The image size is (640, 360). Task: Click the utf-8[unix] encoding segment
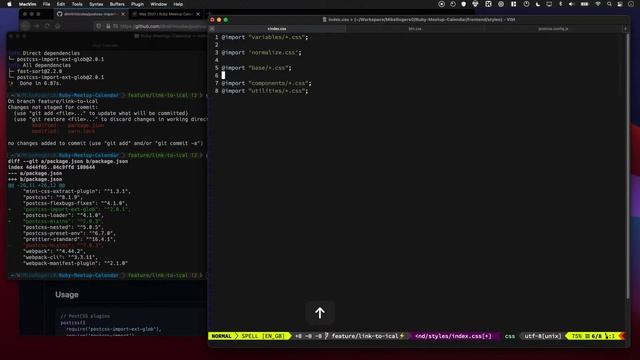pos(542,336)
